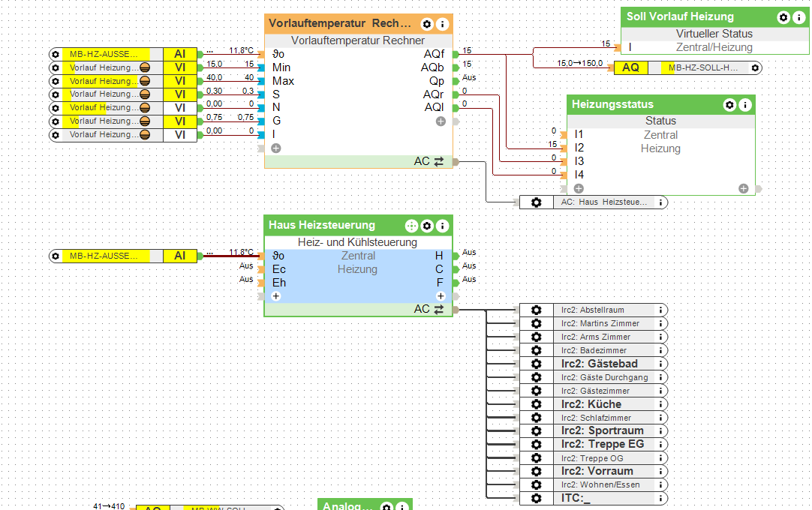Image resolution: width=812 pixels, height=510 pixels.
Task: Add input to Heizungsstatus with left plus
Action: [x=579, y=188]
